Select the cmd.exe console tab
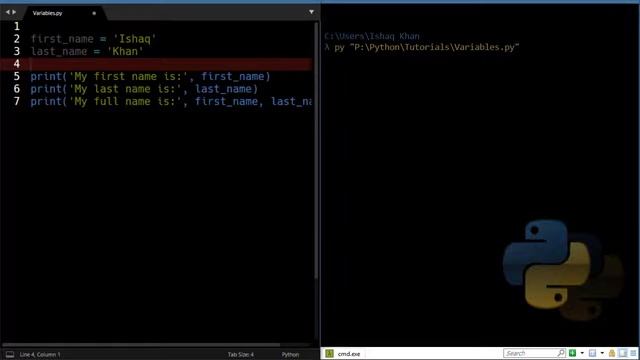This screenshot has height=360, width=640. tap(343, 354)
